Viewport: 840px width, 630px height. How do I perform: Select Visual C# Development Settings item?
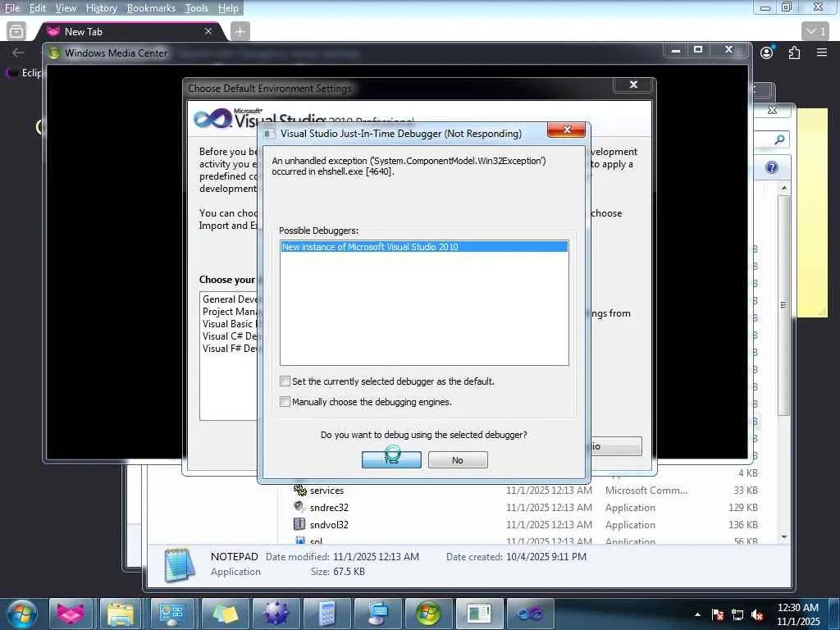230,336
